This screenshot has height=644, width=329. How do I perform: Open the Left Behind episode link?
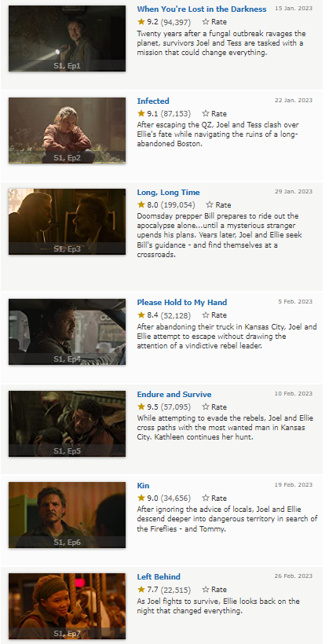(x=159, y=576)
